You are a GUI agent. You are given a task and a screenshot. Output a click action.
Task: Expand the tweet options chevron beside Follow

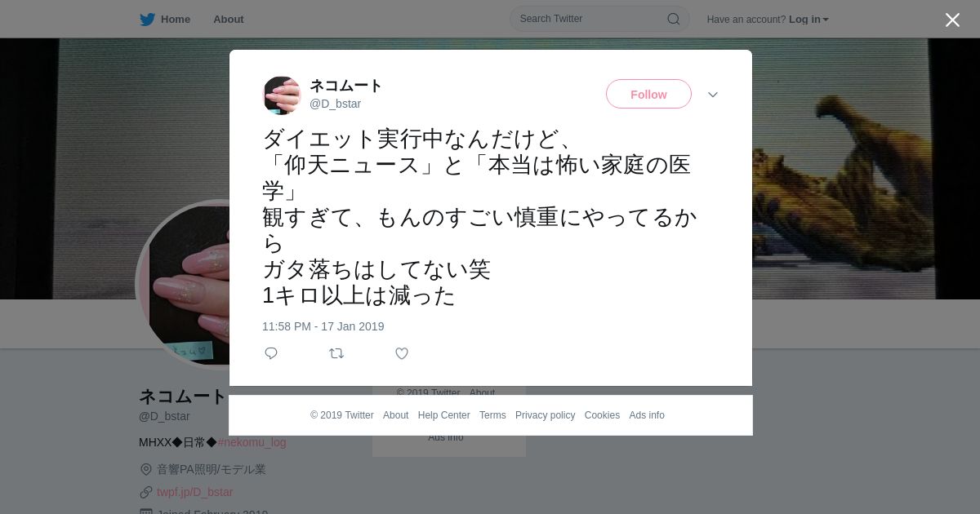tap(713, 95)
